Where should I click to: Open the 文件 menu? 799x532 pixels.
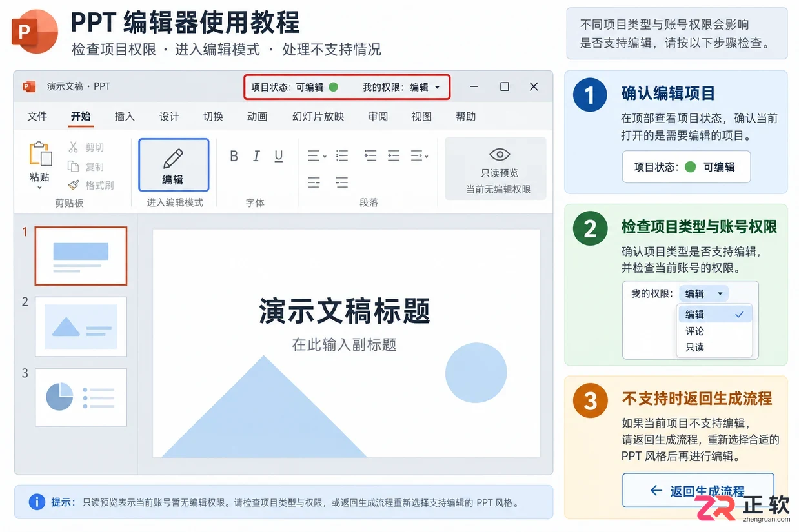coord(37,116)
